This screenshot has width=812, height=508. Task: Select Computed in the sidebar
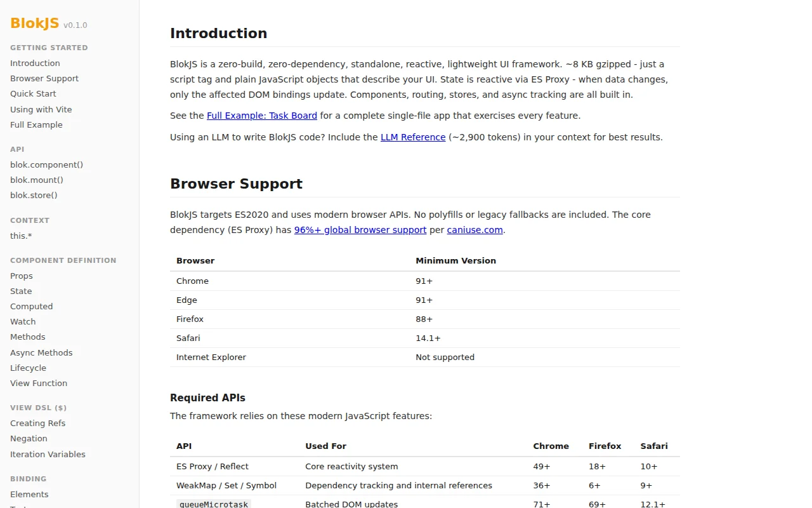[x=32, y=306]
